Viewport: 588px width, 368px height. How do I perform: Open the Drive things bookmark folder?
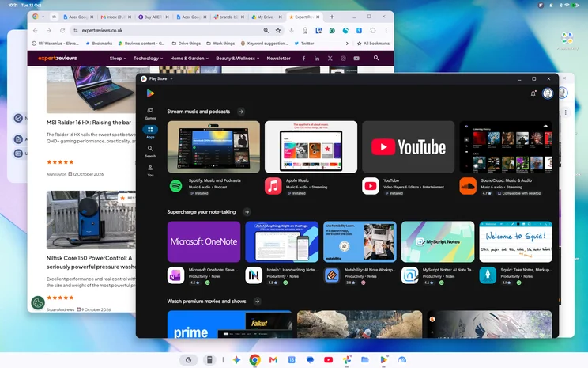(186, 44)
